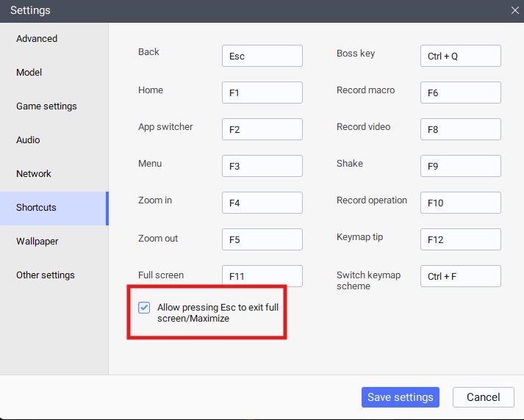Edit the Boss key shortcut field (Ctrl + Q)
Image resolution: width=524 pixels, height=420 pixels.
click(x=461, y=56)
